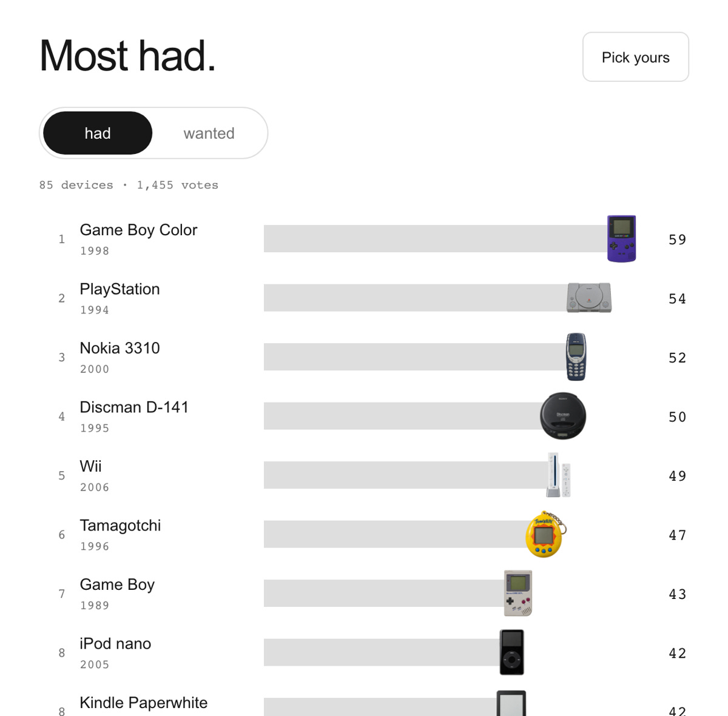Click the black Discman D-141 icon
Viewport: 728px width, 716px height.
[x=563, y=416]
